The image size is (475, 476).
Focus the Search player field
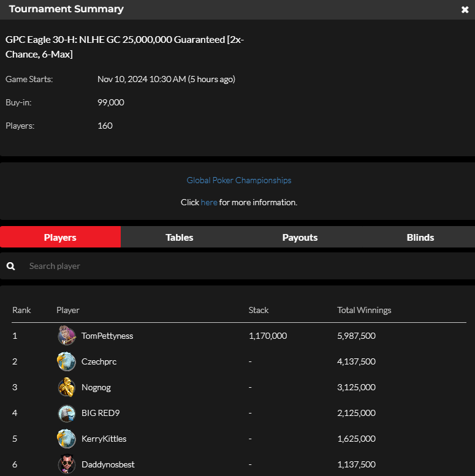[x=238, y=266]
